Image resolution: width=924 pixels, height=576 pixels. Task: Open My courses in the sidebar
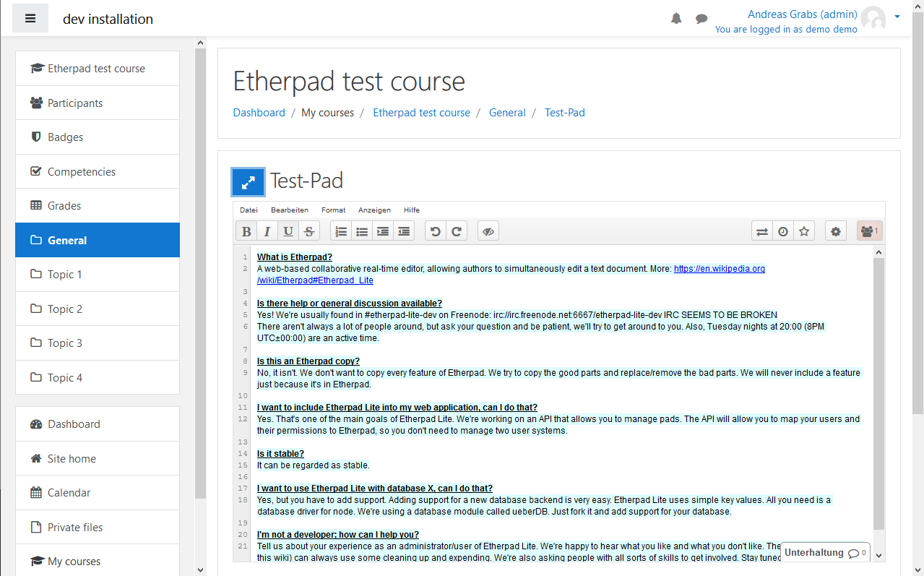tap(98, 561)
